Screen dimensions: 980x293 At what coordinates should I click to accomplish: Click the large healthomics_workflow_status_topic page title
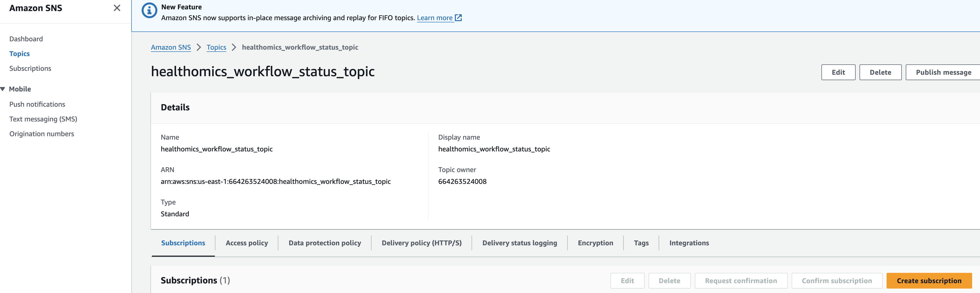coord(263,72)
